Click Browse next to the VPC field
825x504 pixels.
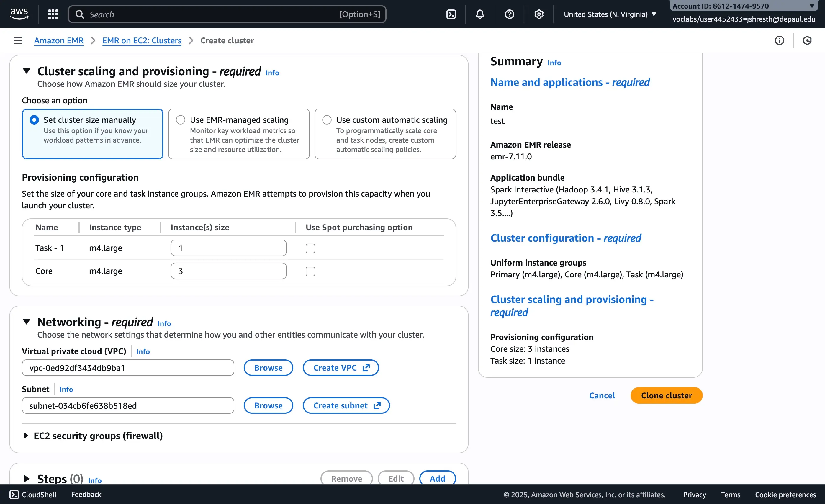click(x=268, y=368)
